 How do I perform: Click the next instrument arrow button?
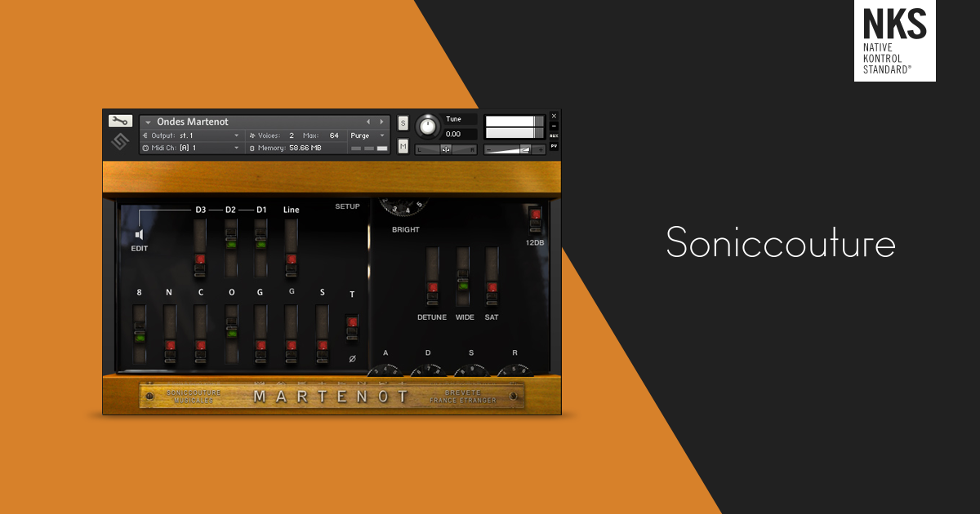coord(381,120)
